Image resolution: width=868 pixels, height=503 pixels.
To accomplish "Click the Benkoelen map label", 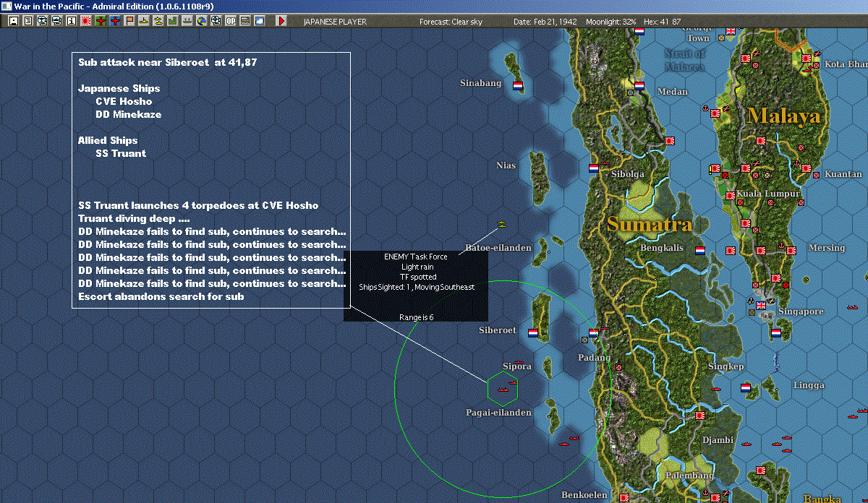I will (x=584, y=496).
